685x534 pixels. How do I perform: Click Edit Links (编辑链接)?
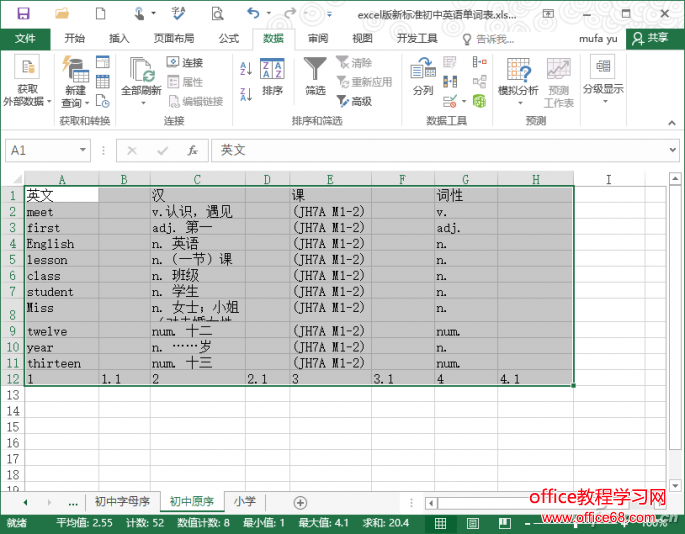196,101
